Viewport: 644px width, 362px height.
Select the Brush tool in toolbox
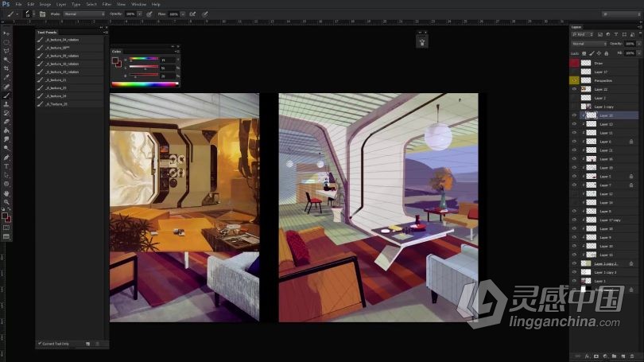tap(6, 95)
